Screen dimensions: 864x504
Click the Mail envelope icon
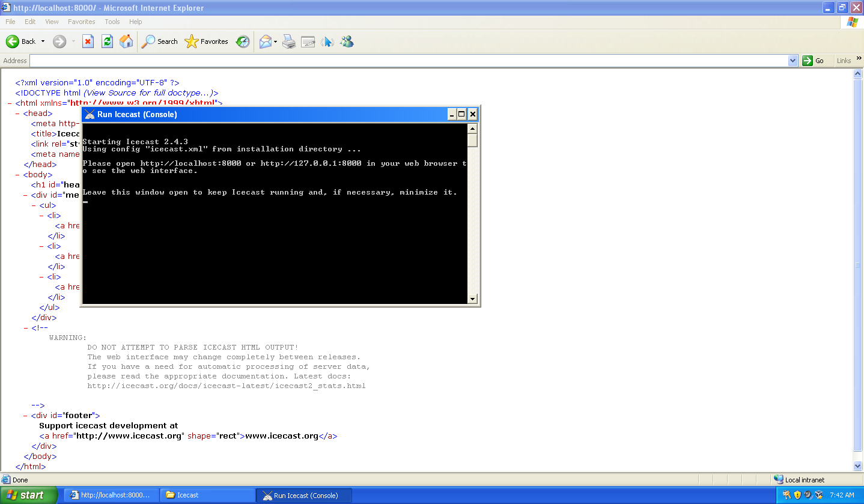(265, 41)
